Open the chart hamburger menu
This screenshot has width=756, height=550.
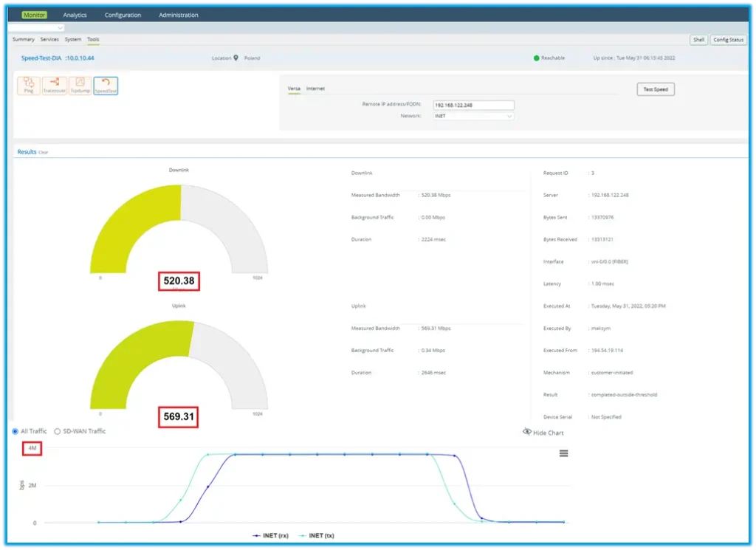(x=564, y=453)
